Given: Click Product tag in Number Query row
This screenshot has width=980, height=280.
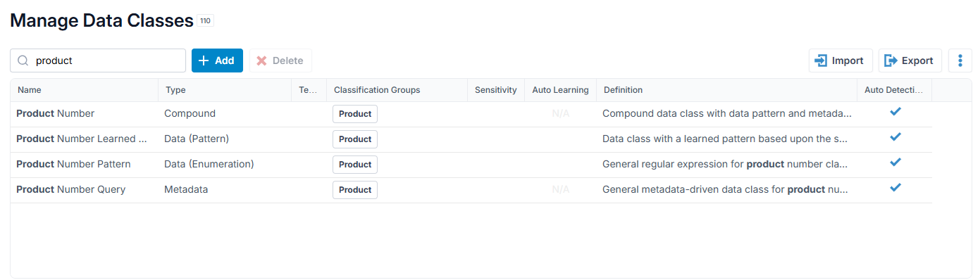Looking at the screenshot, I should [355, 190].
